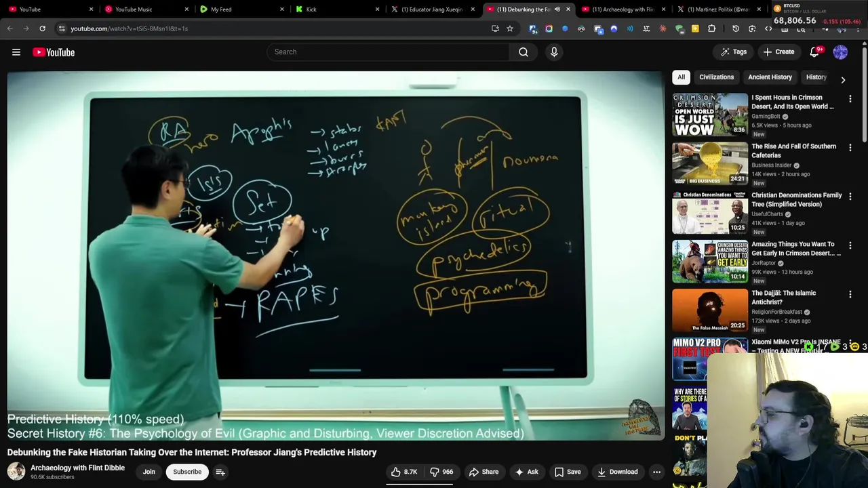Screen dimensions: 868x488
Task: Click the code brackets toolbar icon
Action: (768, 28)
